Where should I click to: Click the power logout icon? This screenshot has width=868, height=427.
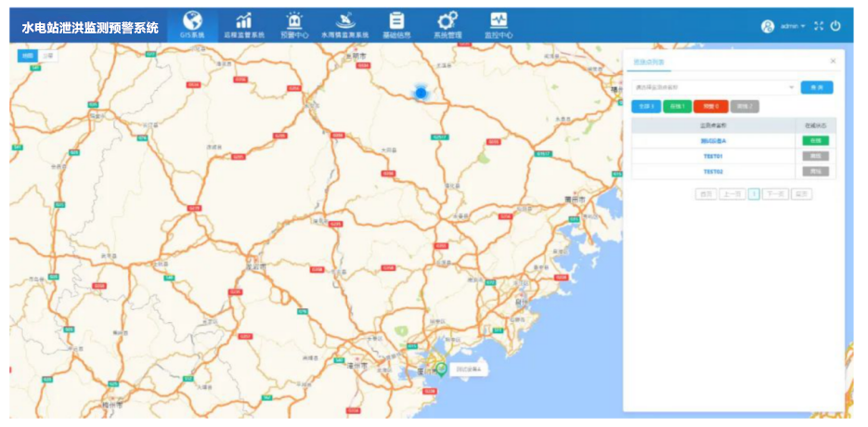coord(836,26)
